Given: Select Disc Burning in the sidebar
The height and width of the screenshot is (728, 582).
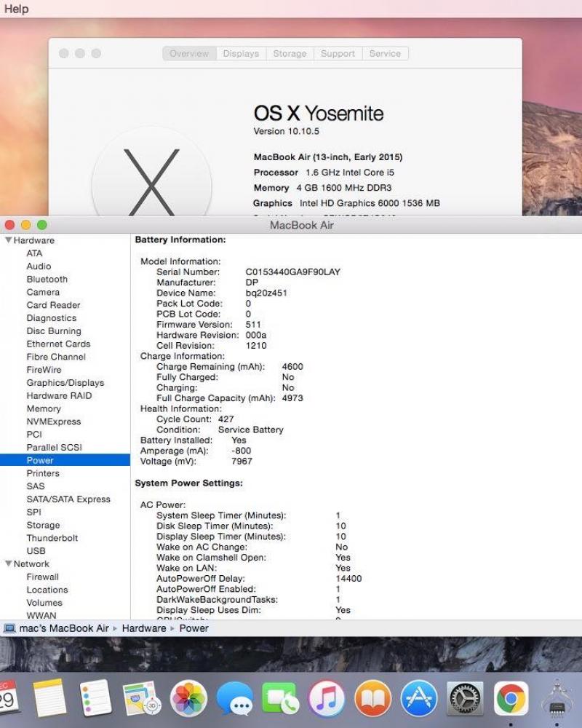Looking at the screenshot, I should point(54,331).
